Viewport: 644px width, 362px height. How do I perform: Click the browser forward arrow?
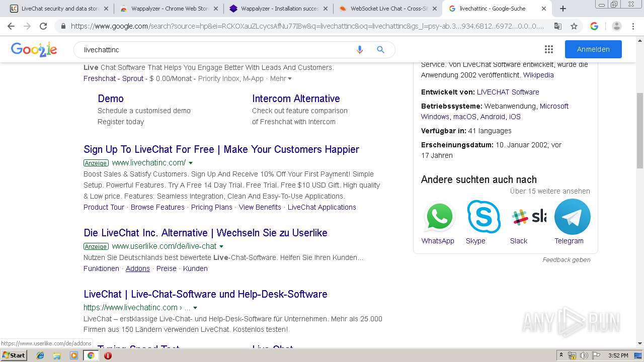point(27,26)
